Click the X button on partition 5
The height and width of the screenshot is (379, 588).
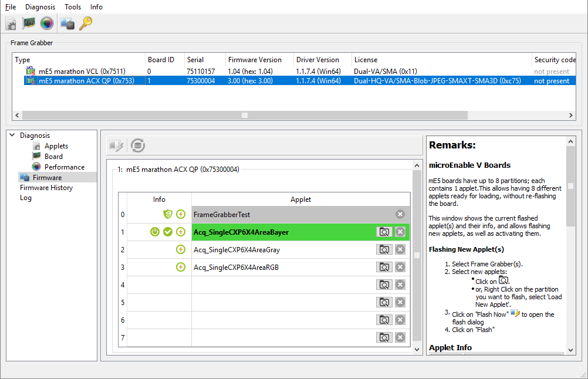coord(400,302)
